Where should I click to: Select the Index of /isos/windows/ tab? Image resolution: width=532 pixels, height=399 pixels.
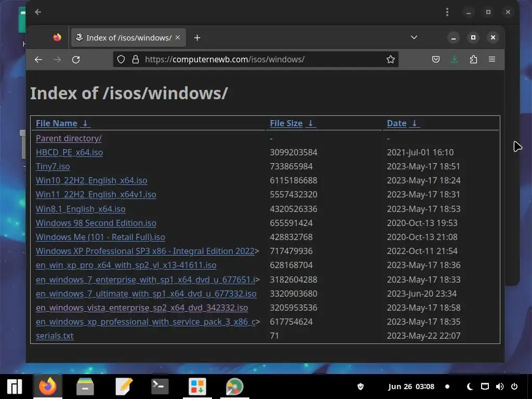[x=128, y=37]
